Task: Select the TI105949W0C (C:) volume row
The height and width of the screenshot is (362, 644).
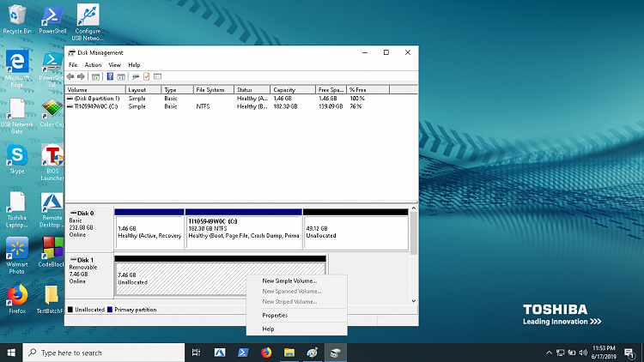Action: 96,106
